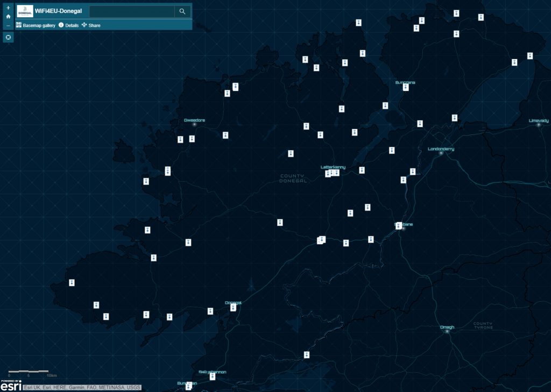This screenshot has height=392, width=551.
Task: Run search with the magnifying glass icon
Action: point(182,11)
